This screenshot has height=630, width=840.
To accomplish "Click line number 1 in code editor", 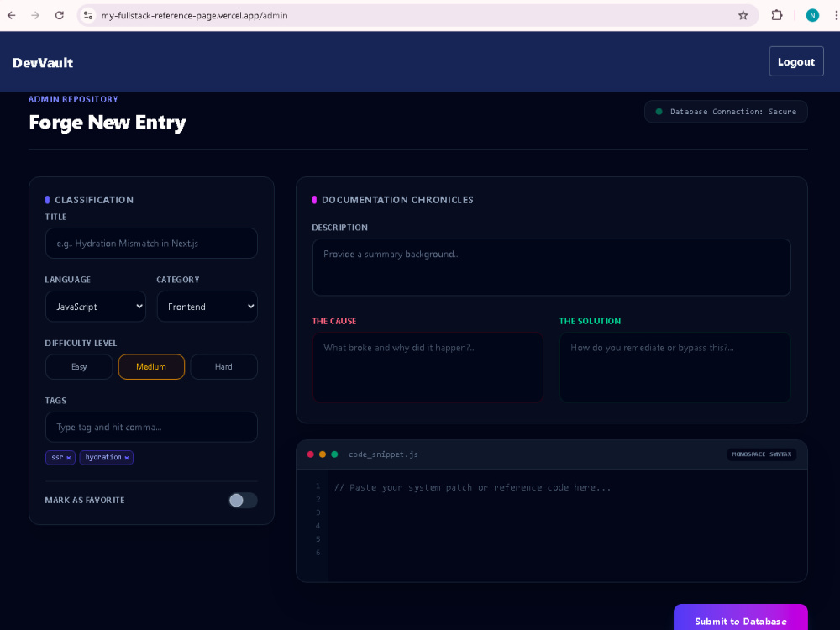I will pos(318,486).
